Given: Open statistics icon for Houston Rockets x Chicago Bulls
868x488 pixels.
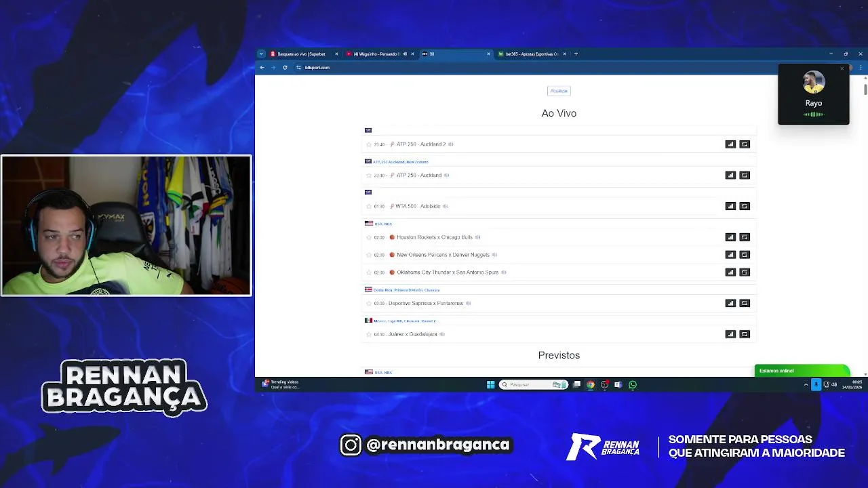Looking at the screenshot, I should point(730,237).
